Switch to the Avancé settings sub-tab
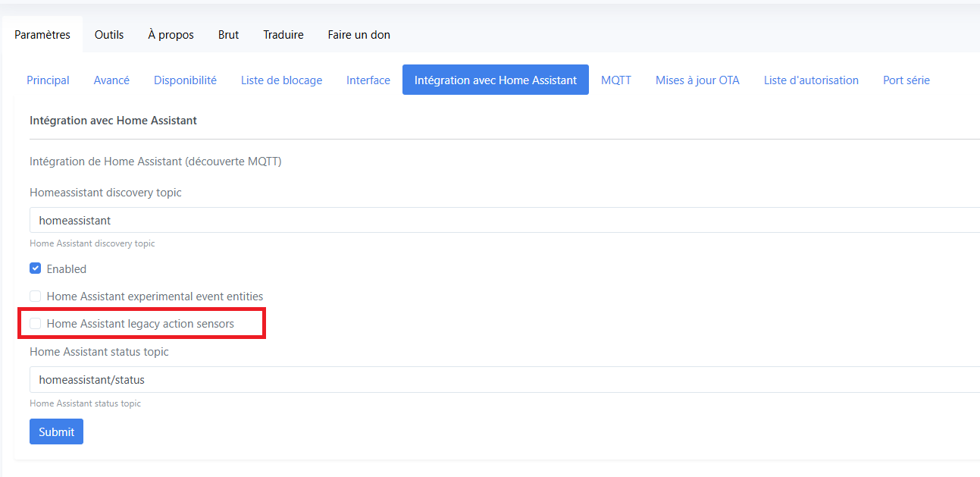Screen dimensions: 980x477 pos(111,80)
